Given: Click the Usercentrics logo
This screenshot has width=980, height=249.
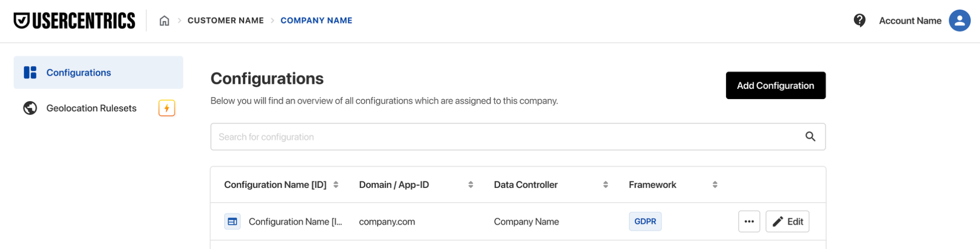Looking at the screenshot, I should point(74,21).
